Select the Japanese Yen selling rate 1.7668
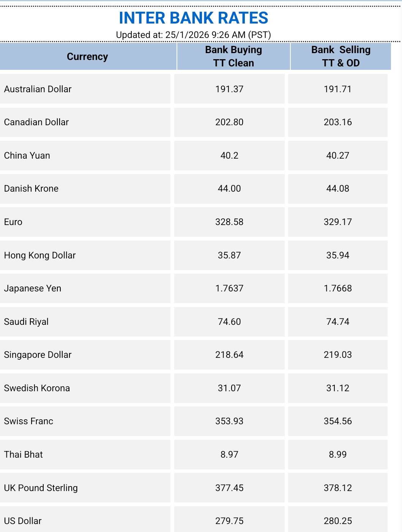 [x=338, y=288]
